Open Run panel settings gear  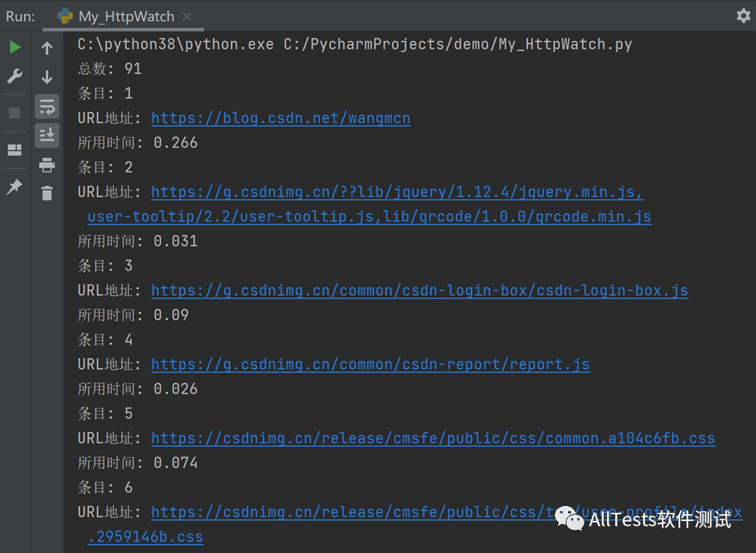click(x=743, y=16)
